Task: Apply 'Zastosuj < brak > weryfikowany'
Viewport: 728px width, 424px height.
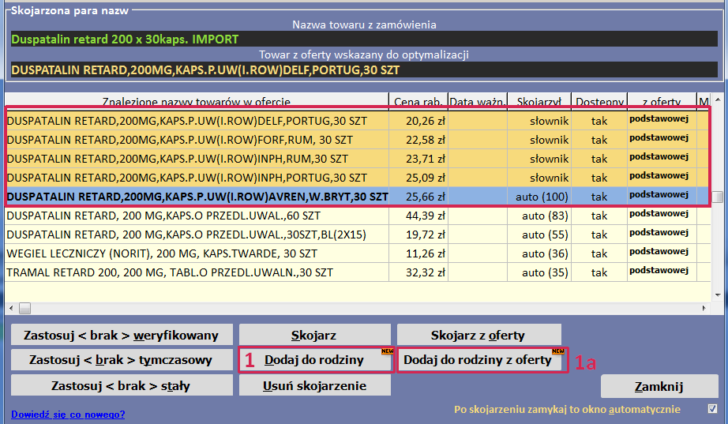Action: point(120,334)
